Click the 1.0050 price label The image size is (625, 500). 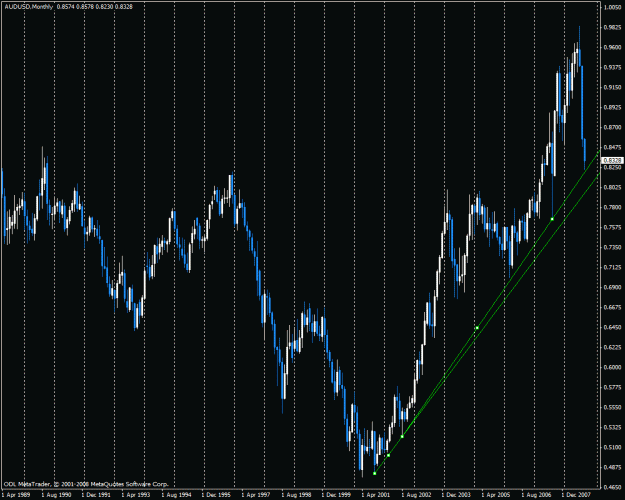[x=613, y=7]
